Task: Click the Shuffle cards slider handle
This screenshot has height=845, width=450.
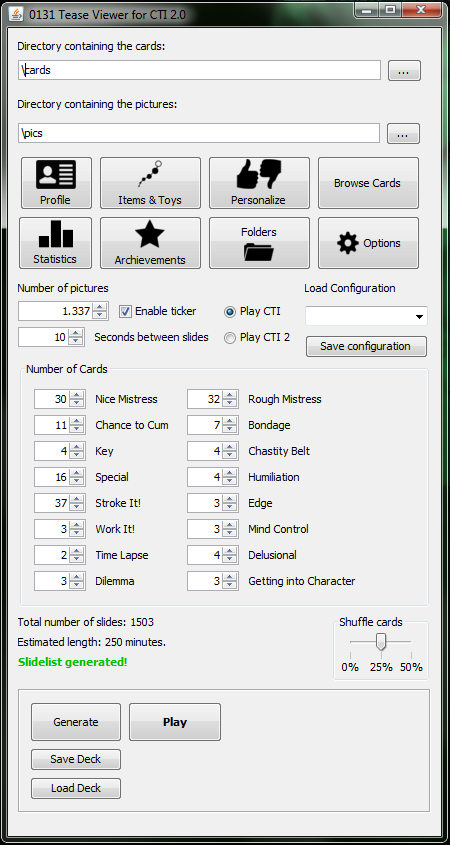Action: (x=381, y=642)
